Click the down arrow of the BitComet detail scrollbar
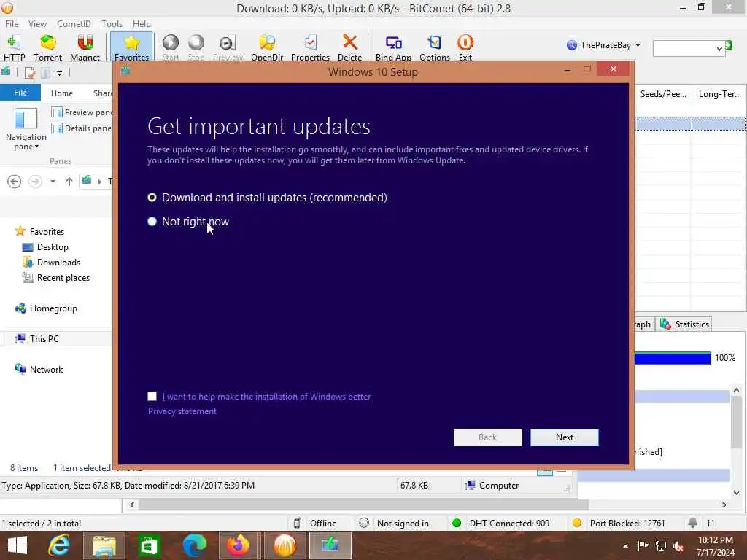 click(737, 492)
